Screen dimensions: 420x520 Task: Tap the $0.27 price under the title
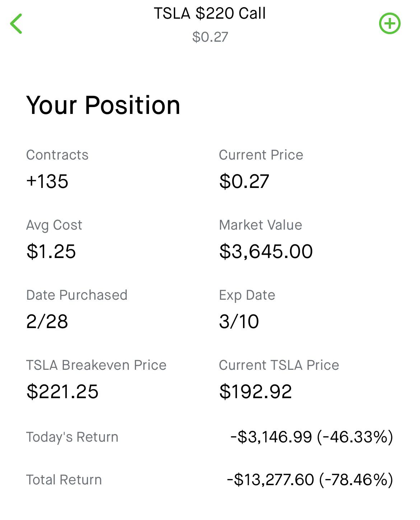[x=210, y=37]
